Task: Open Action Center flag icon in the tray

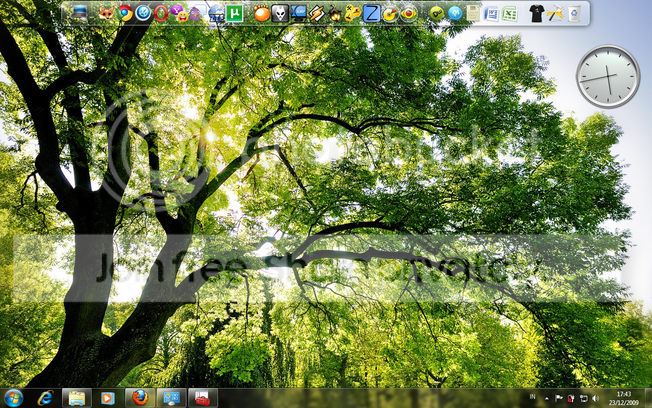Action: (x=559, y=398)
